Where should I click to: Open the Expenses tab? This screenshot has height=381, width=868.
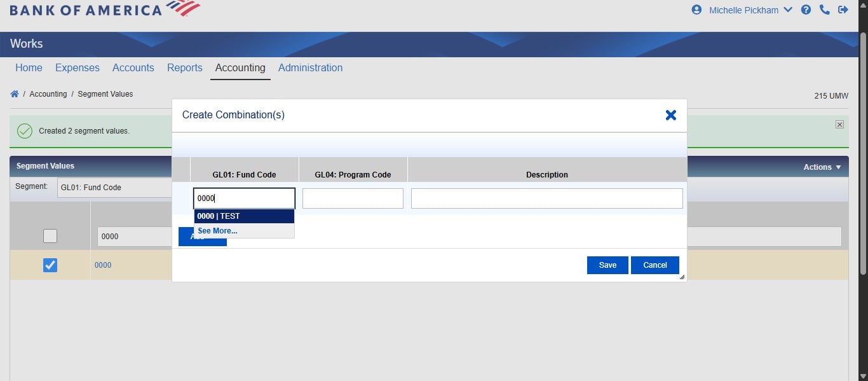[x=77, y=67]
